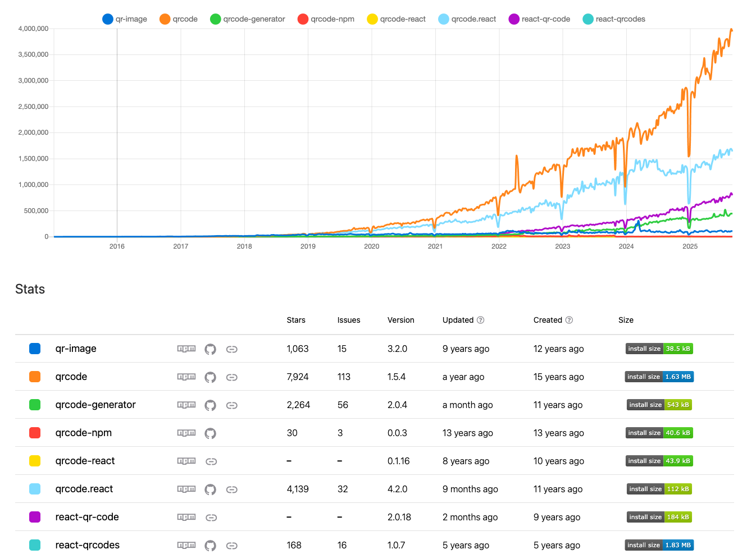
Task: Click the purple react-qr-code color swatch in table
Action: click(x=35, y=517)
